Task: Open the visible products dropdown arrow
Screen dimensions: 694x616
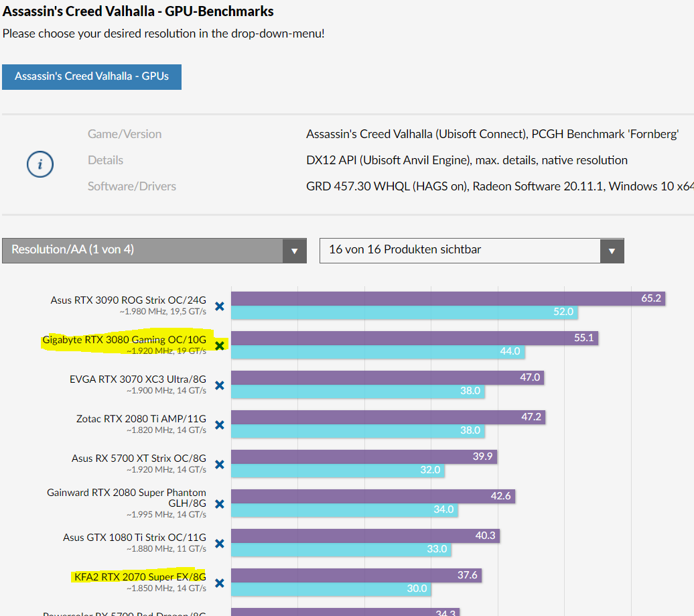Action: 612,251
